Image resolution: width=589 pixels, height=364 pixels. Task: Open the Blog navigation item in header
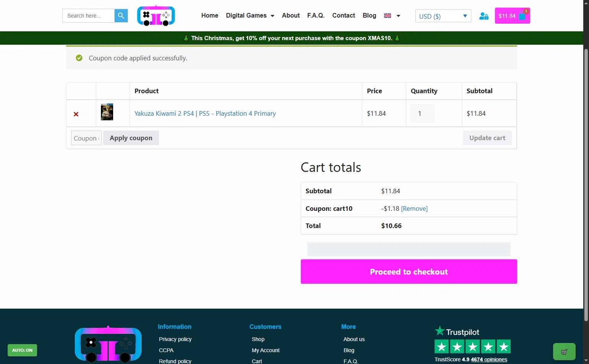click(369, 16)
